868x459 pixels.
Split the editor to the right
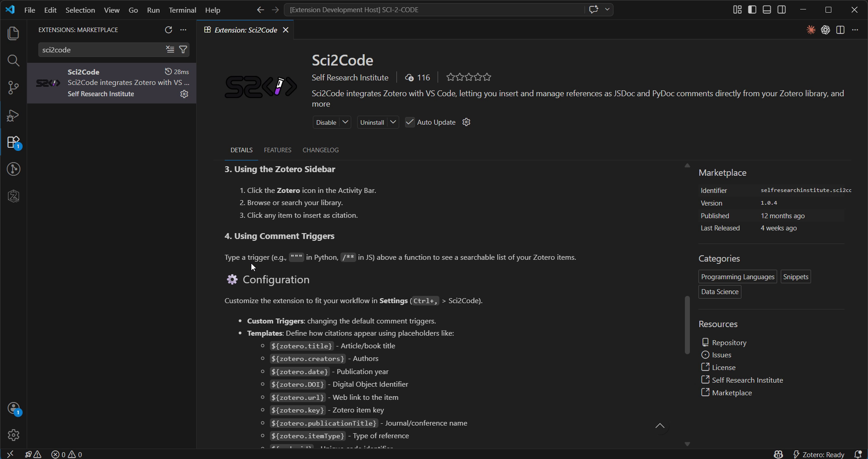tap(840, 30)
